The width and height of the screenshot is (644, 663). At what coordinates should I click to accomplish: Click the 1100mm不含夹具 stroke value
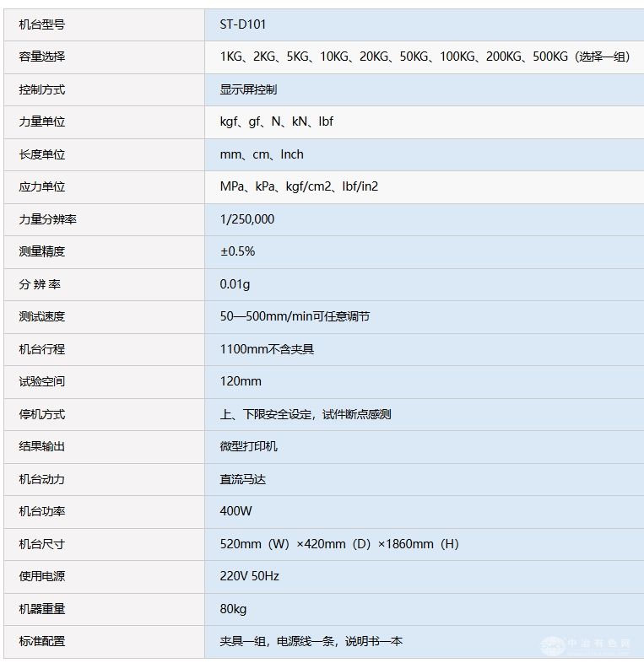[x=267, y=349]
